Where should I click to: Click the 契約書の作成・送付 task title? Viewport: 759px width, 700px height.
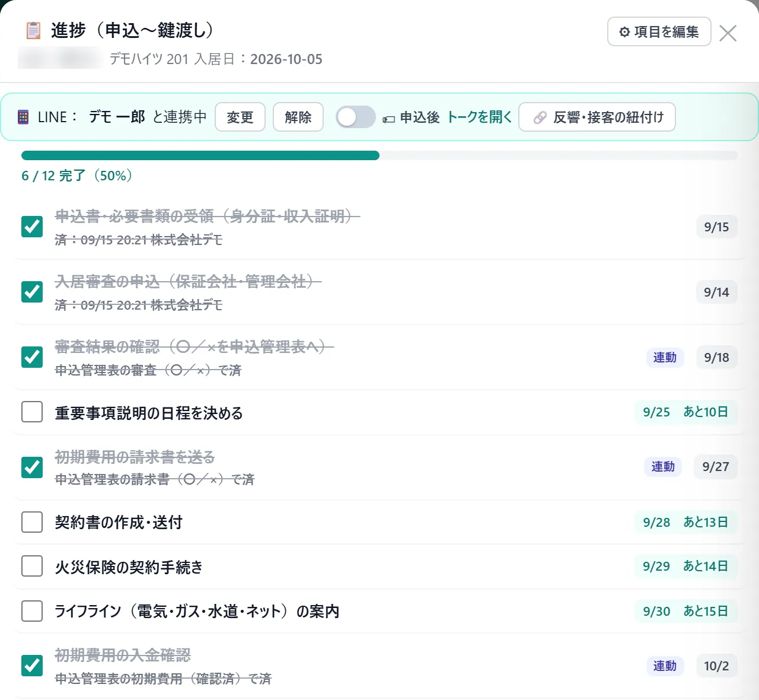(x=119, y=522)
